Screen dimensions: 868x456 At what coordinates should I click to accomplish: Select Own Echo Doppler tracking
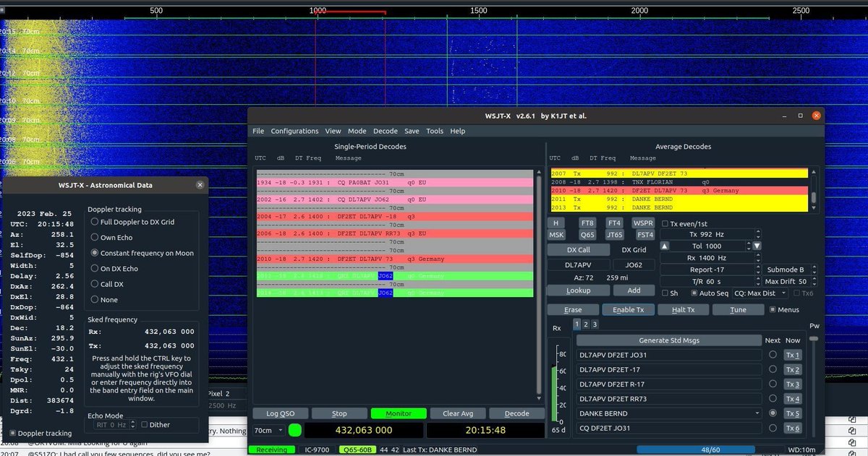95,237
